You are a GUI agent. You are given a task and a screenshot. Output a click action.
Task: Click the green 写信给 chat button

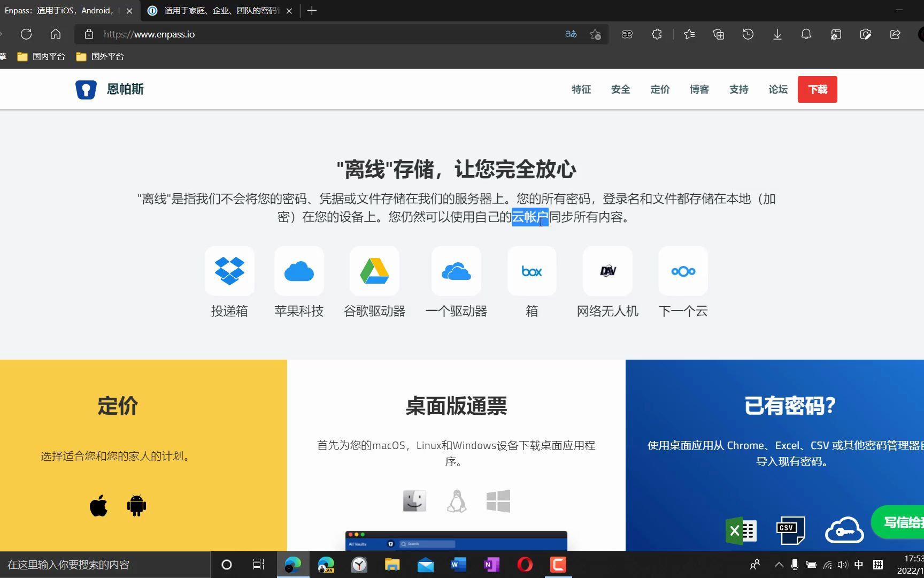(x=898, y=522)
